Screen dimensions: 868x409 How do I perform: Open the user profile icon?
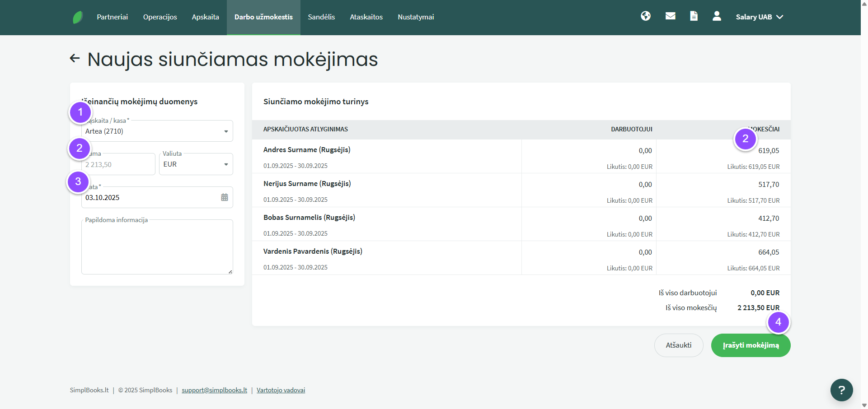point(717,16)
